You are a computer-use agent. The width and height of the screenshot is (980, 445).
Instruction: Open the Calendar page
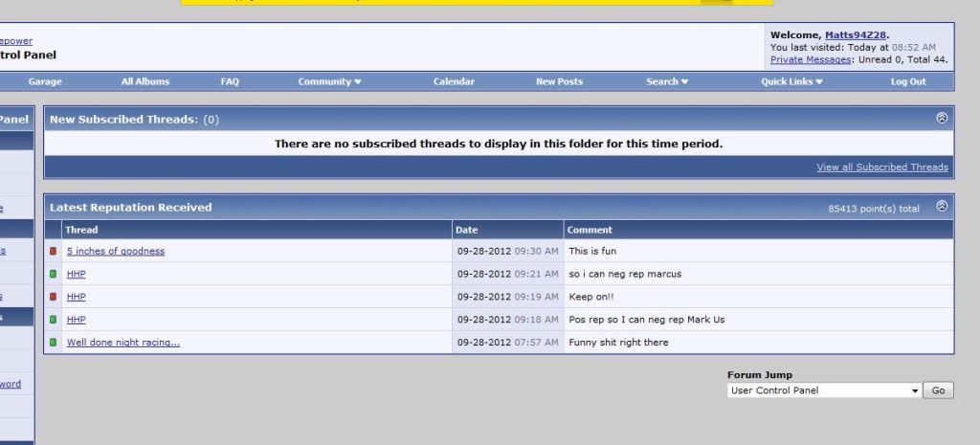[454, 82]
